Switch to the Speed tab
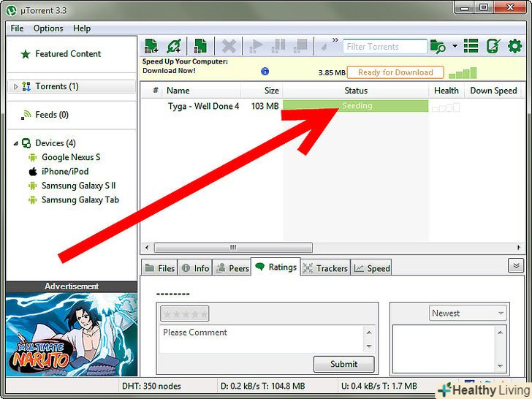The height and width of the screenshot is (399, 532). pos(371,268)
